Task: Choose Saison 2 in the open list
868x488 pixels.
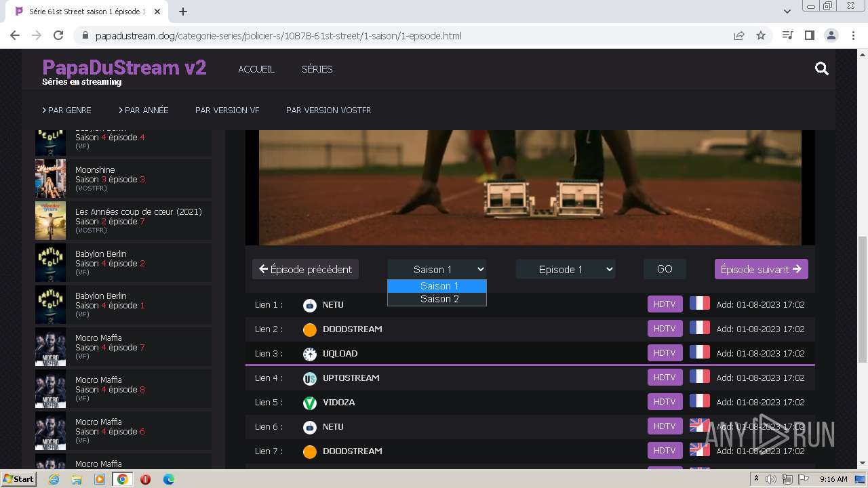Action: [437, 299]
